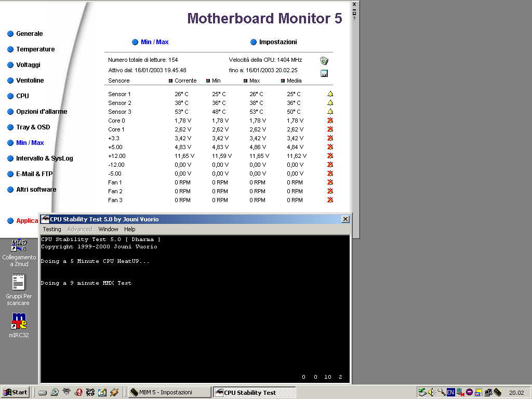Click the help question mark on MBM edge
The width and height of the screenshot is (532, 399).
point(354,19)
